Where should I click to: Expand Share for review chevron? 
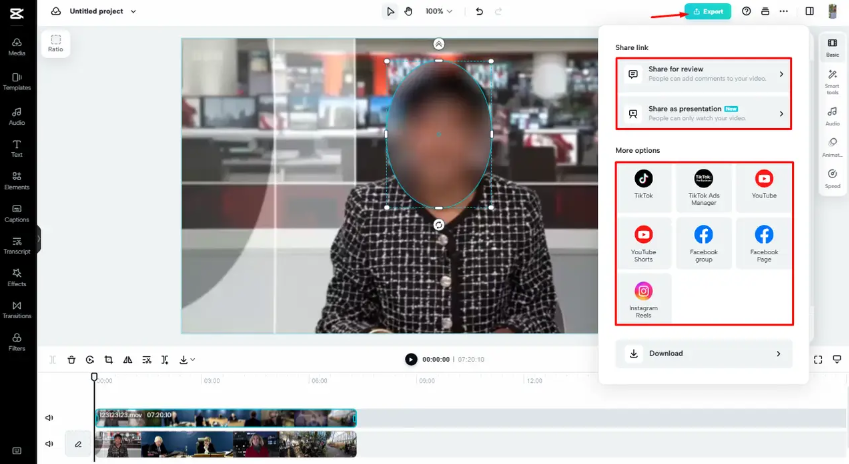781,74
